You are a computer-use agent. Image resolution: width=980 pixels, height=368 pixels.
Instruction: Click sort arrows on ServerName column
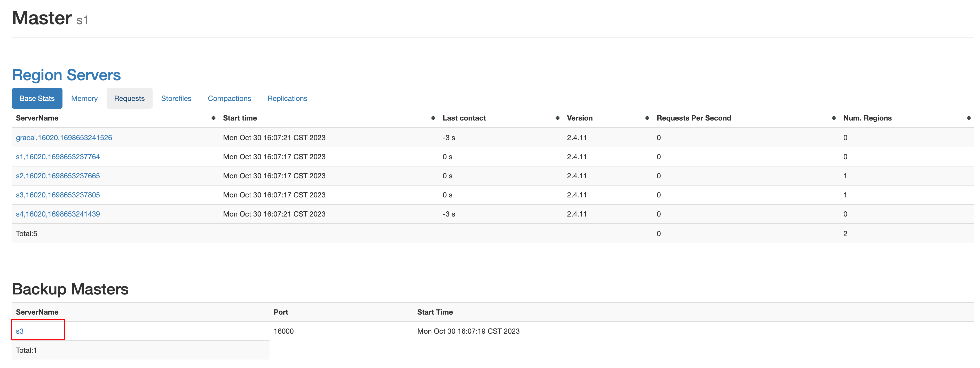pos(214,118)
